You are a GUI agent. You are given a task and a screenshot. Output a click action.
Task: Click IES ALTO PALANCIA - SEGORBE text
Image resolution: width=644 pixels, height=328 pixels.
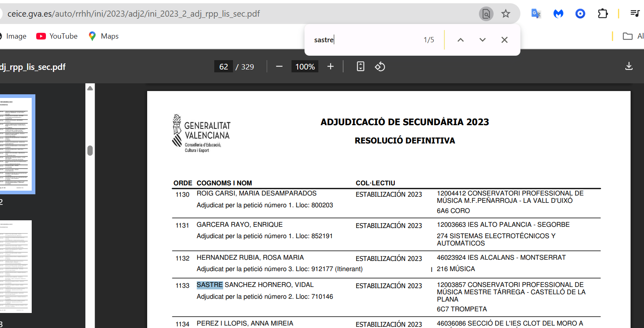click(519, 225)
